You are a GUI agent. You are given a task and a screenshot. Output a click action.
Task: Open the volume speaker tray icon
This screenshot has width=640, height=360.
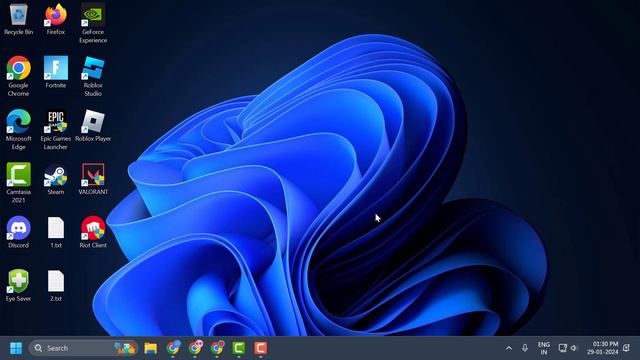(x=574, y=348)
